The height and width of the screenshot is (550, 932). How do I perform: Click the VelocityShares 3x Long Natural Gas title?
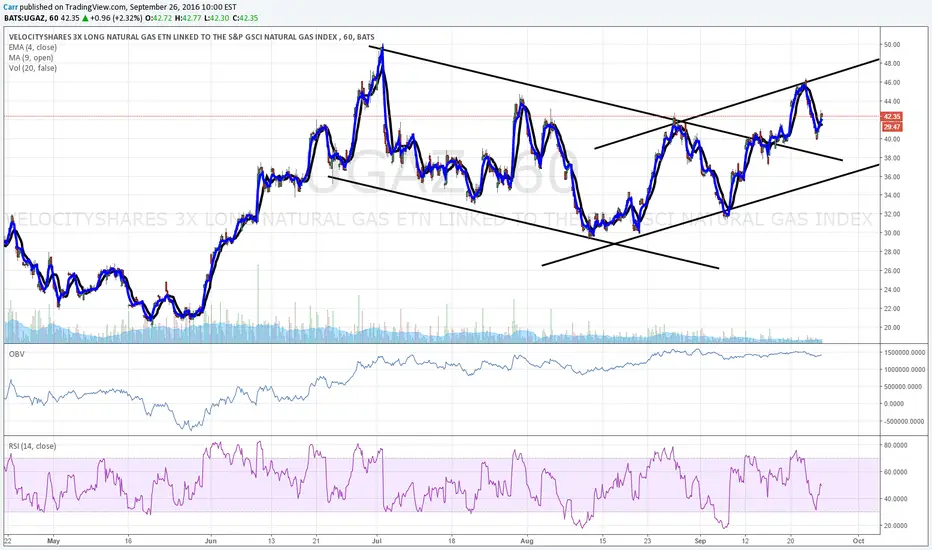[x=191, y=37]
